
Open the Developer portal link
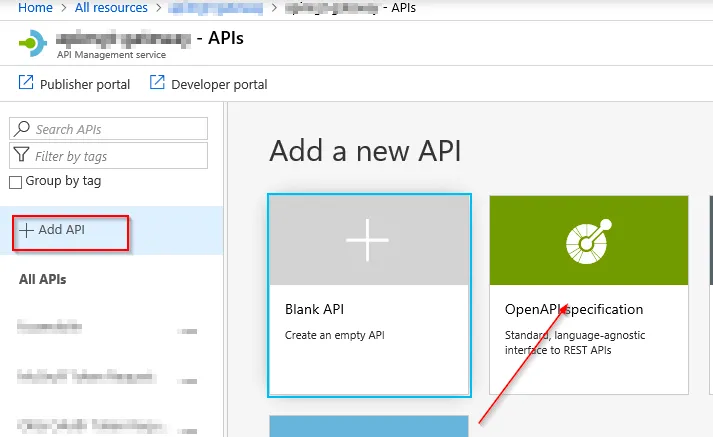(x=219, y=85)
